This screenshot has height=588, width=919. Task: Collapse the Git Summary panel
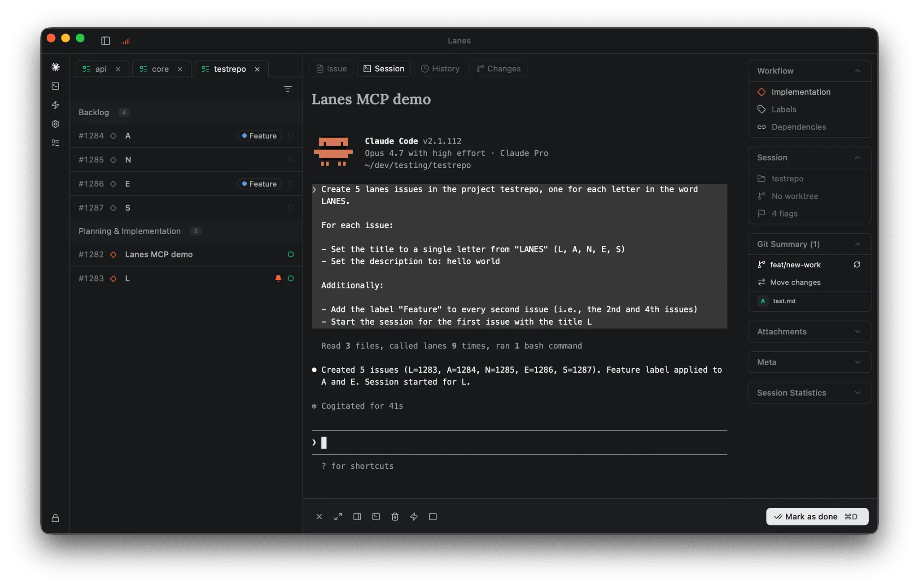(x=858, y=244)
